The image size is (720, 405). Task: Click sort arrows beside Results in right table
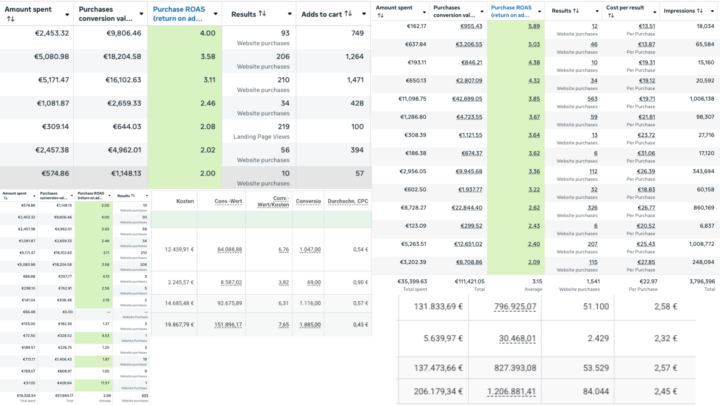[576, 11]
